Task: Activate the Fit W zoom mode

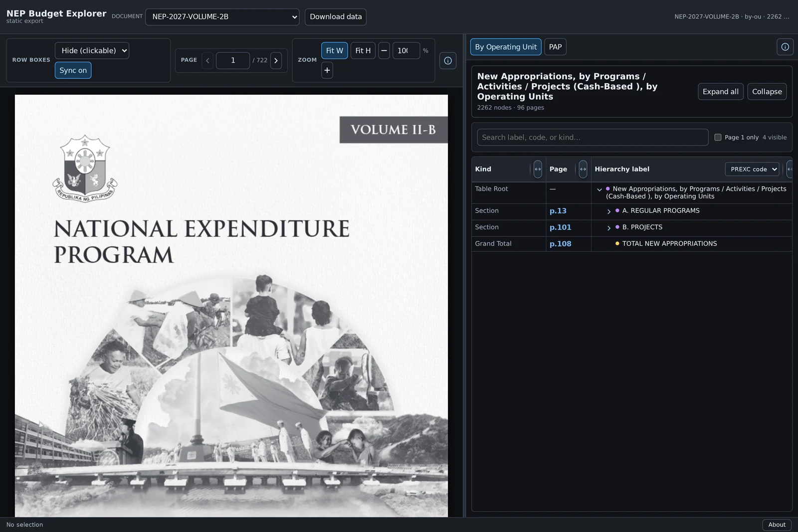Action: click(335, 50)
